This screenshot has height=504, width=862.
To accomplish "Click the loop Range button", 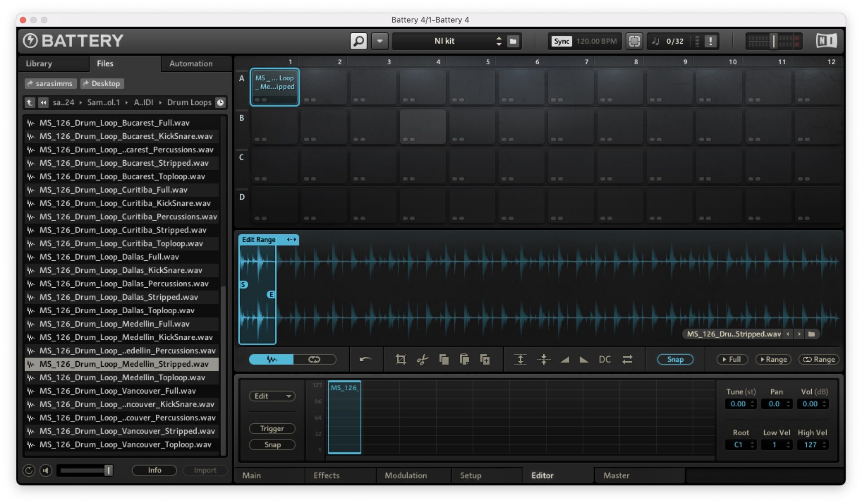I will coord(818,359).
